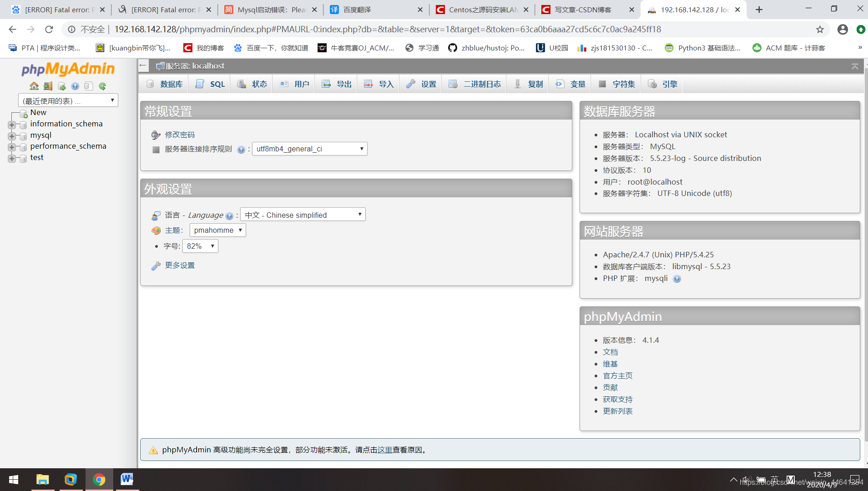Open the 用户 (Users) tab

(x=294, y=84)
